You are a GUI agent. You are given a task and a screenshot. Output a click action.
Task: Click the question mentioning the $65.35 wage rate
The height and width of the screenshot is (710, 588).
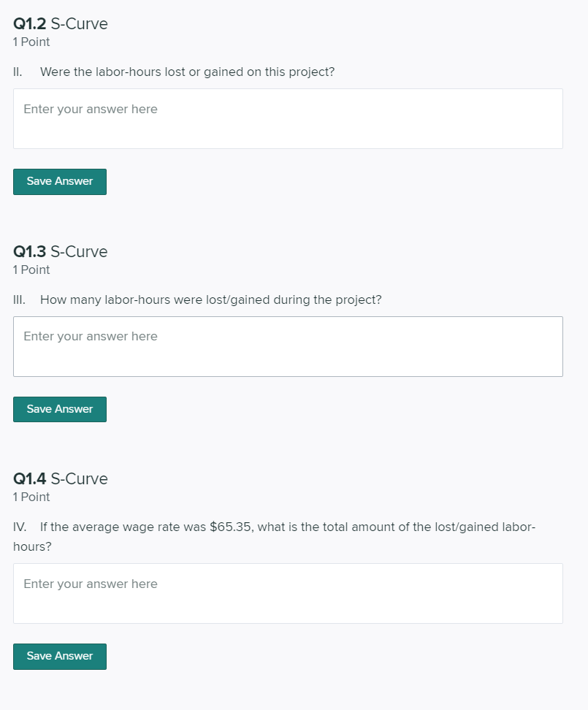pos(274,527)
